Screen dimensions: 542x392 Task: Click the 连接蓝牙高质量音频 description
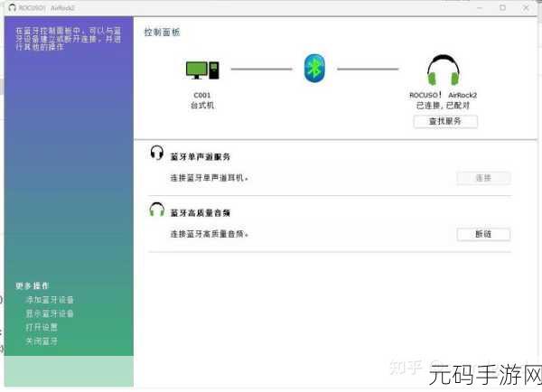[210, 234]
